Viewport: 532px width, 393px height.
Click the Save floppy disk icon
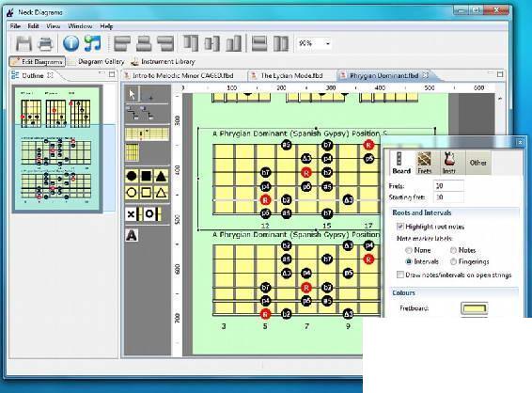[23, 43]
